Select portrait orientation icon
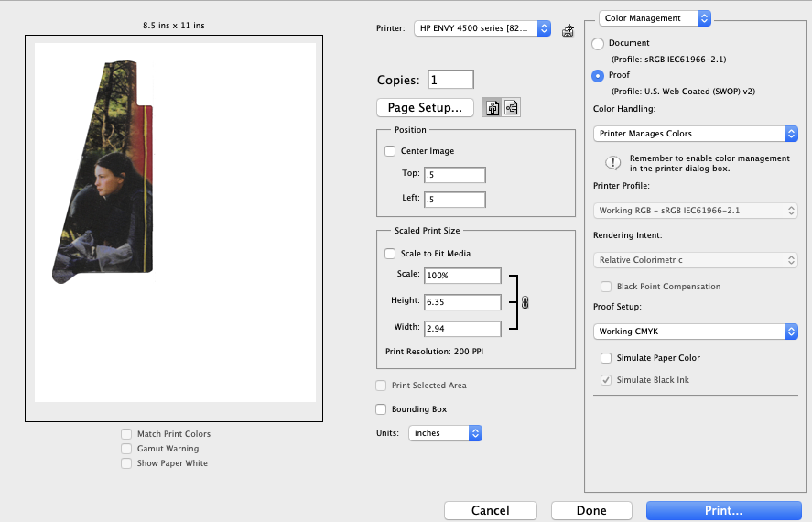 coord(492,108)
